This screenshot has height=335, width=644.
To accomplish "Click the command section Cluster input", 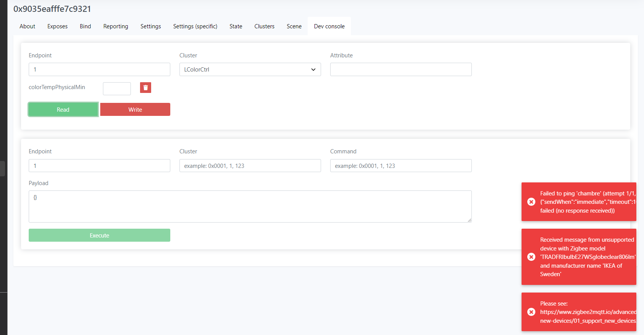I will (250, 166).
